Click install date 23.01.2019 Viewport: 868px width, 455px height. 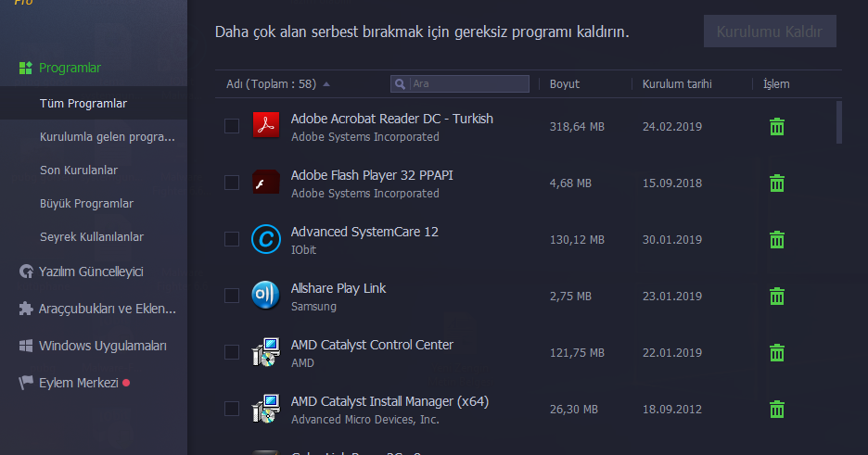pos(672,297)
